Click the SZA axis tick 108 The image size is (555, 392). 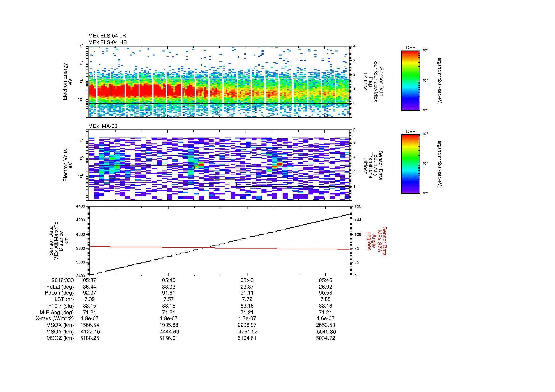(x=358, y=234)
